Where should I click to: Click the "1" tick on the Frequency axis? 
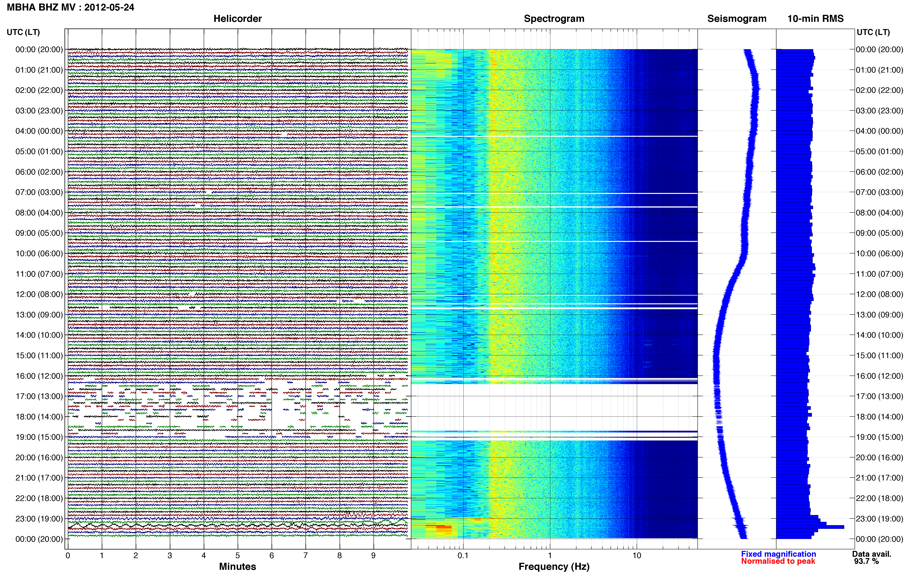click(550, 556)
